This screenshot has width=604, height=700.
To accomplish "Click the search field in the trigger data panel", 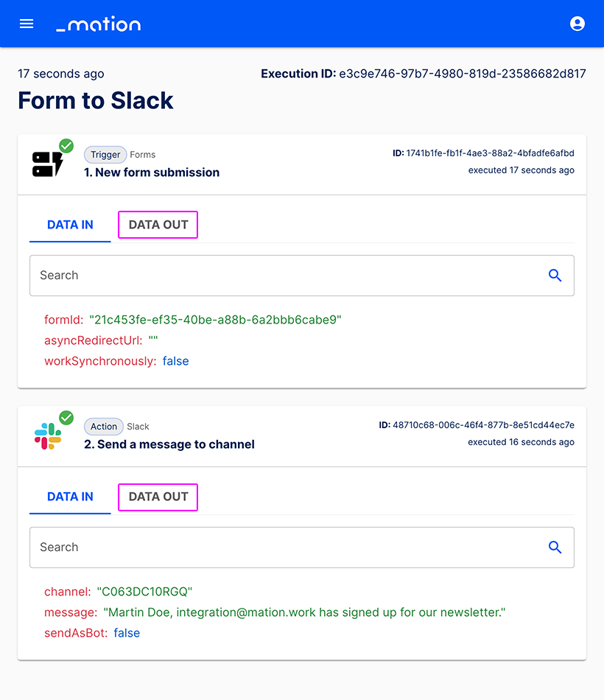I will tap(221, 275).
